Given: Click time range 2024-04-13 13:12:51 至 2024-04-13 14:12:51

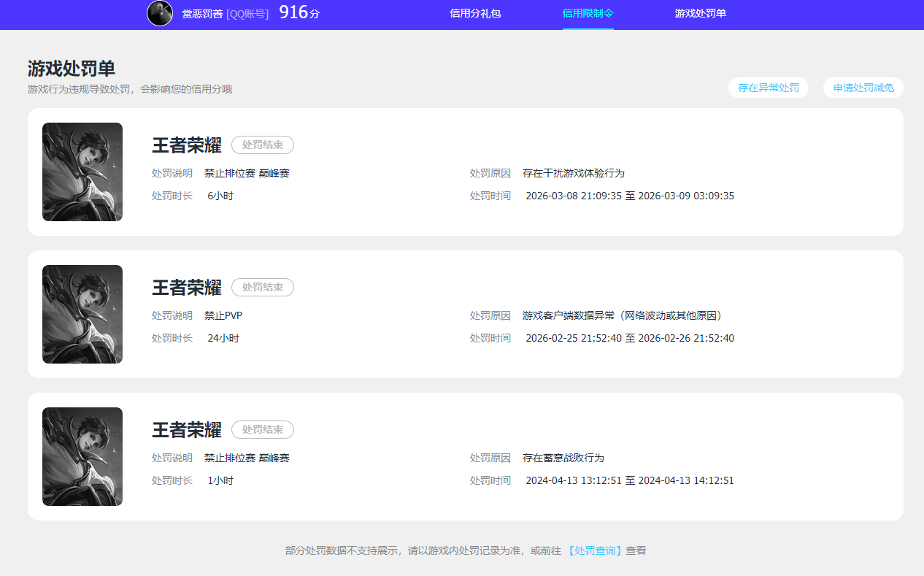Looking at the screenshot, I should tap(630, 480).
